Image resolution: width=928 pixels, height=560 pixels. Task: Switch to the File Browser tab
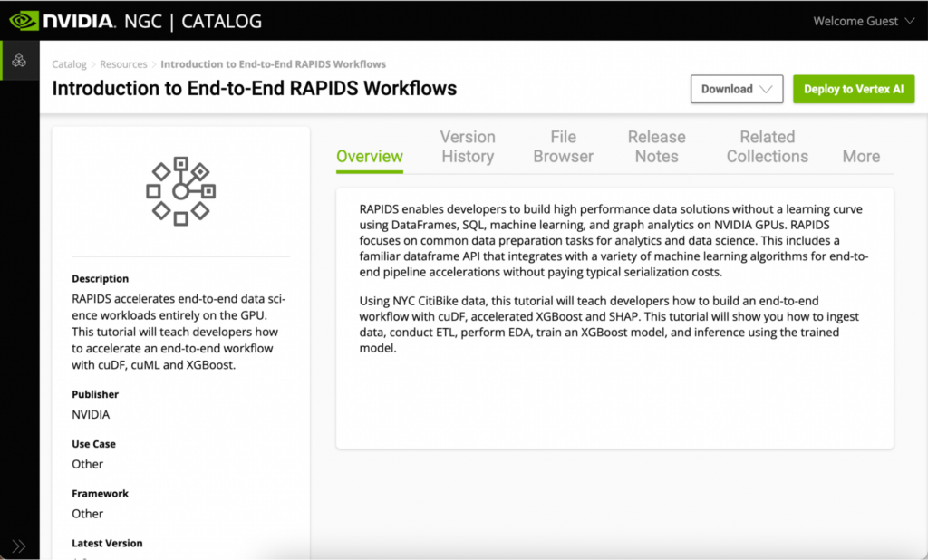563,147
